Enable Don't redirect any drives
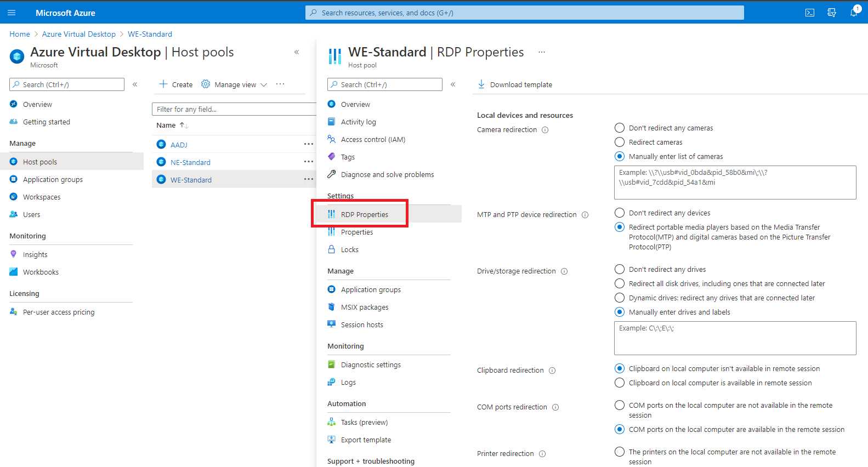868x467 pixels. pos(620,269)
